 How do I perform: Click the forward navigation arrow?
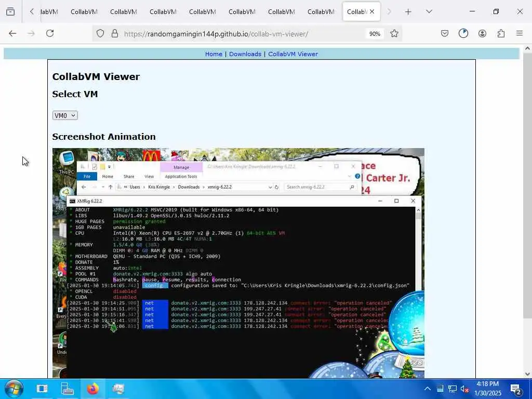click(x=31, y=33)
